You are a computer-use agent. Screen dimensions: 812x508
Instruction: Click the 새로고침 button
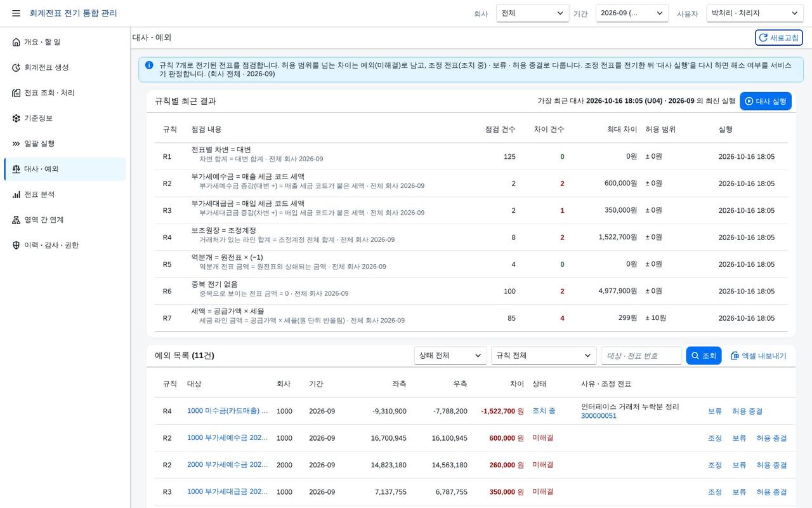click(x=778, y=37)
